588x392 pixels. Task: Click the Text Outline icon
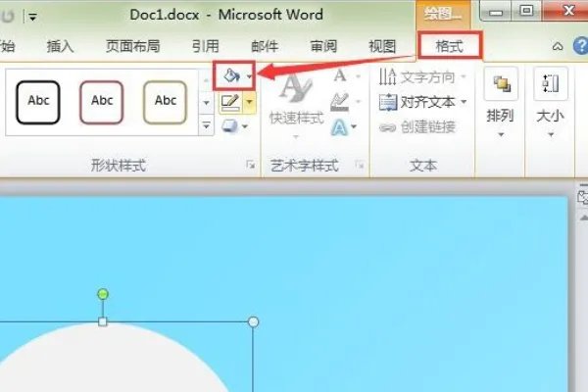[x=340, y=102]
